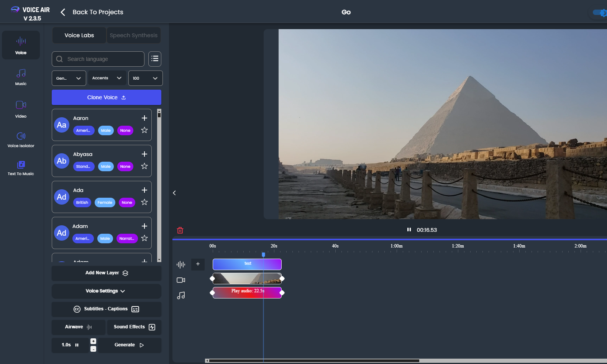Increase pause duration with plus stepper
Screen dimensions: 607x364
click(93, 341)
